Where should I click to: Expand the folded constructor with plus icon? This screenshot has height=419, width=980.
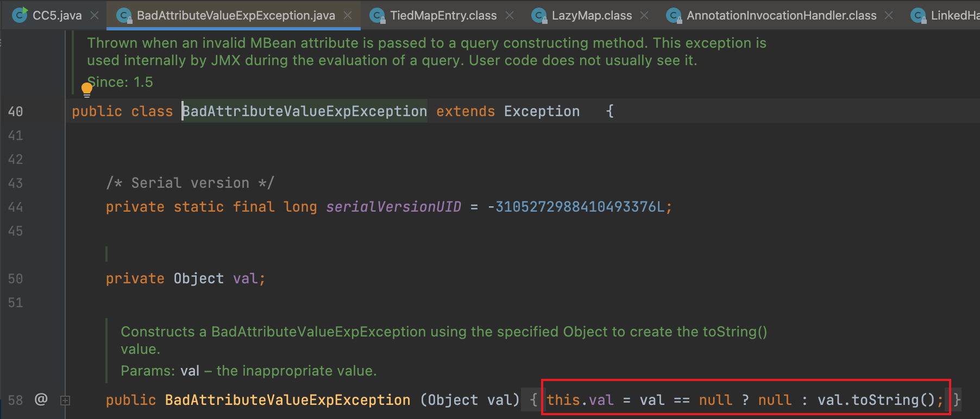(65, 401)
